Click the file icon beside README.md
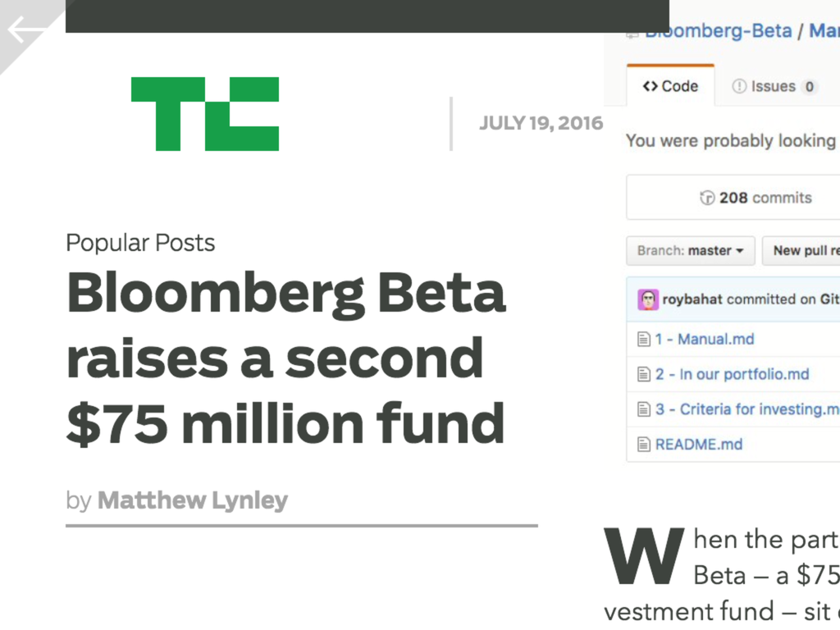Screen dimensions: 840x630 pos(644,445)
